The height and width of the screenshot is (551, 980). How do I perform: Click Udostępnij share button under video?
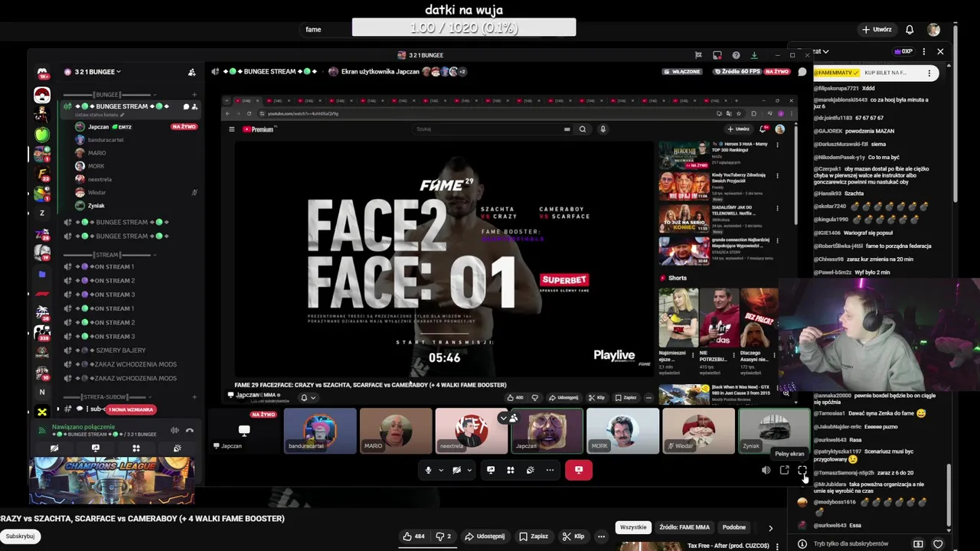click(x=485, y=536)
